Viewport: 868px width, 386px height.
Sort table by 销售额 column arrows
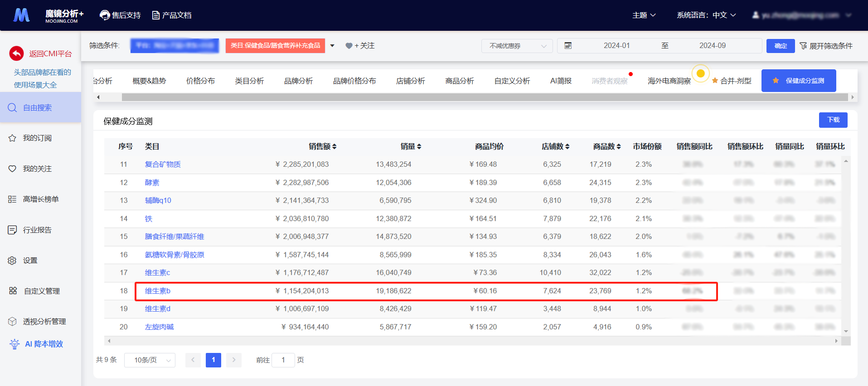[335, 146]
